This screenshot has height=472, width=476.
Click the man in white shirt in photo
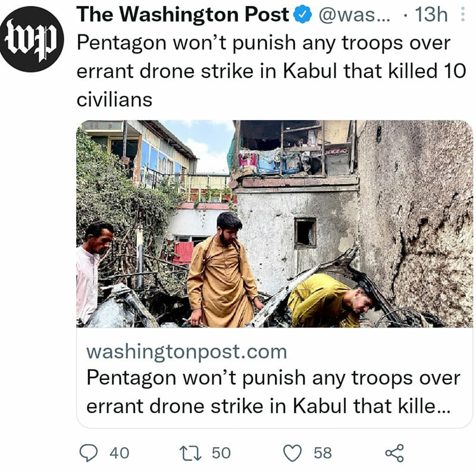[94, 273]
